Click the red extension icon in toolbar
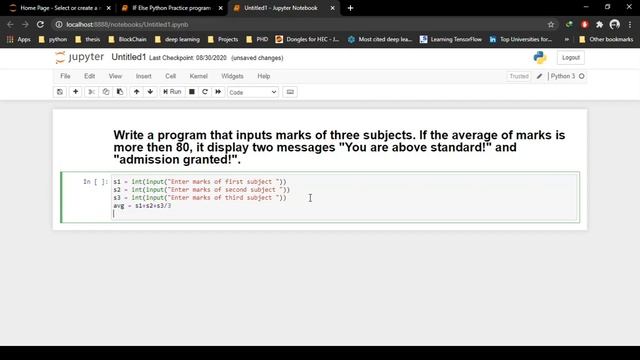The image size is (640, 360). tap(584, 24)
